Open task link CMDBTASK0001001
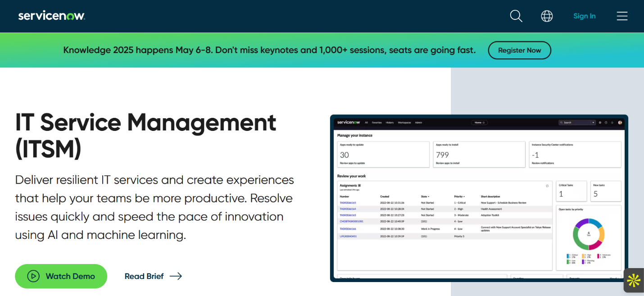The height and width of the screenshot is (296, 644). 351,221
